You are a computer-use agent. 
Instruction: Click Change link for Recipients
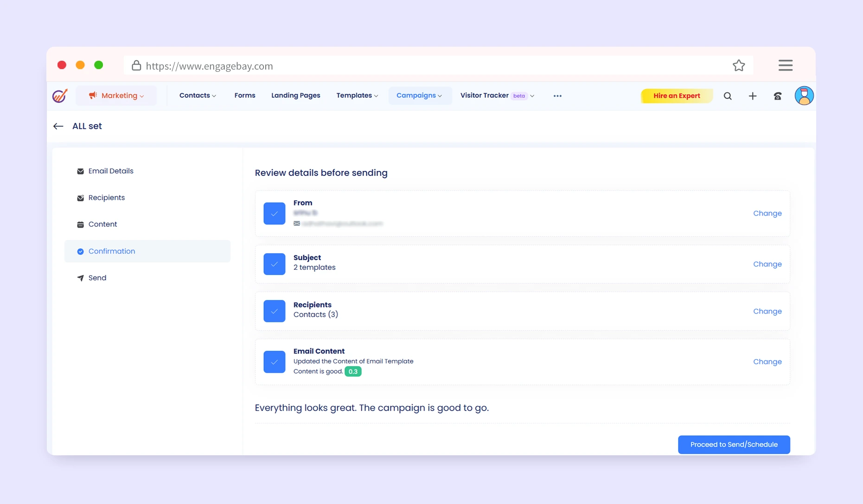tap(767, 311)
